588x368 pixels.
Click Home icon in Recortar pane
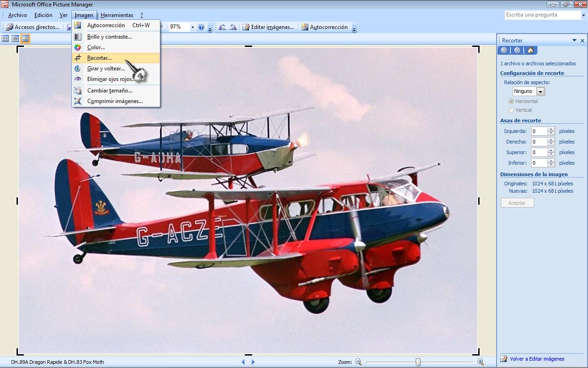coord(530,50)
